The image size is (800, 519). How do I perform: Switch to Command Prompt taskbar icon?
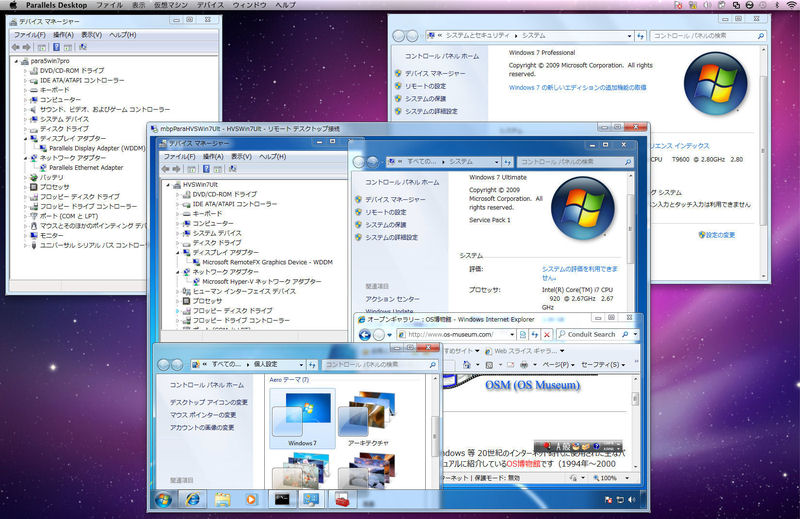[282, 500]
